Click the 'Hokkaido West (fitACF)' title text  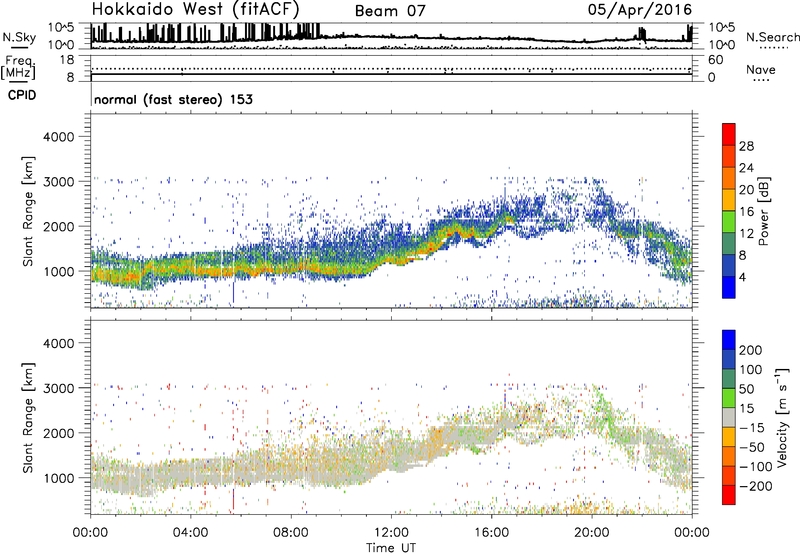(195, 9)
